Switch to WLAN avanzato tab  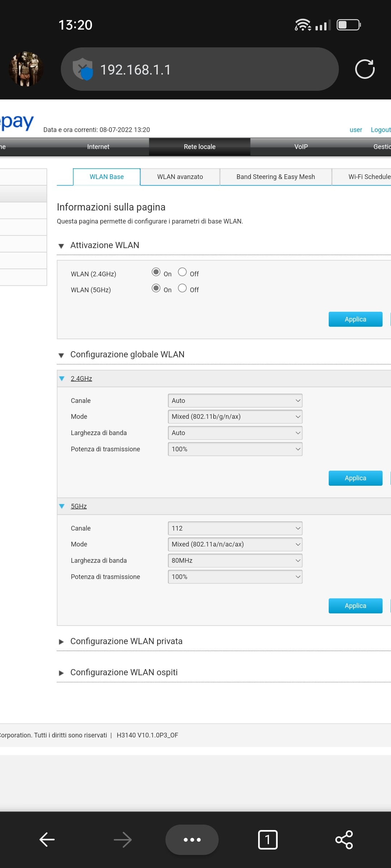[180, 177]
